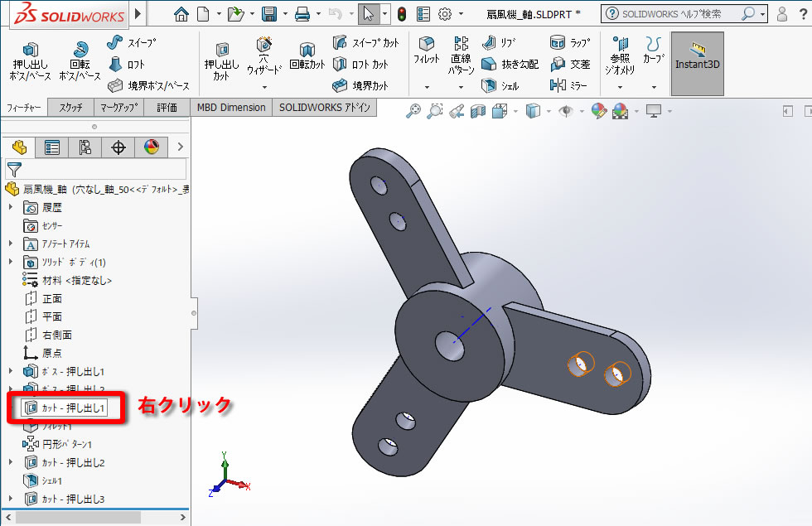Choose the スイープカット swept cut tool
Image resolution: width=812 pixels, height=526 pixels.
[x=366, y=42]
